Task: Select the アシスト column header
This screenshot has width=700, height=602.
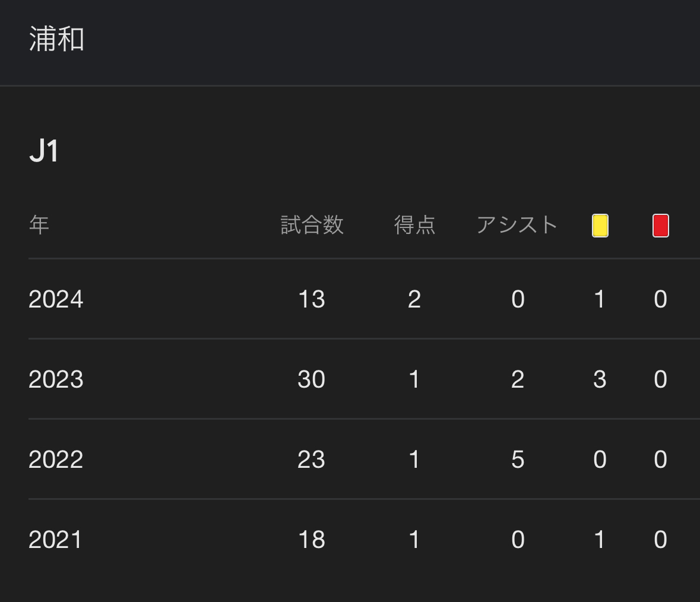Action: click(x=517, y=224)
